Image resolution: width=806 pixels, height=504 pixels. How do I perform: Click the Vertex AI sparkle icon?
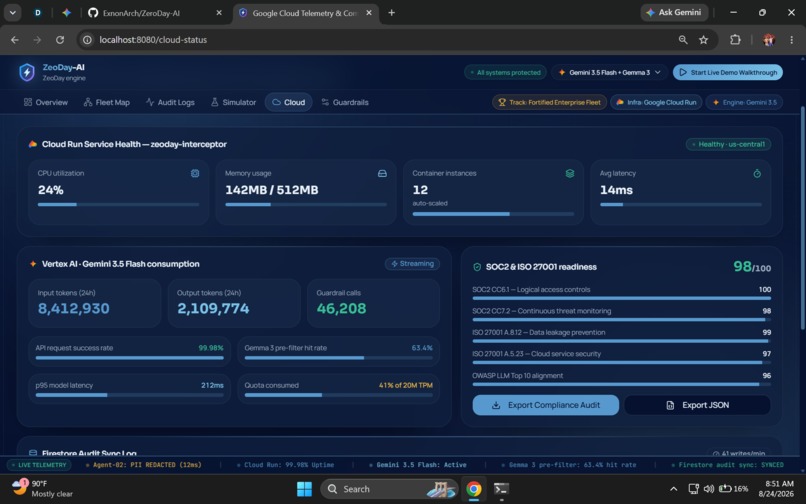point(33,264)
